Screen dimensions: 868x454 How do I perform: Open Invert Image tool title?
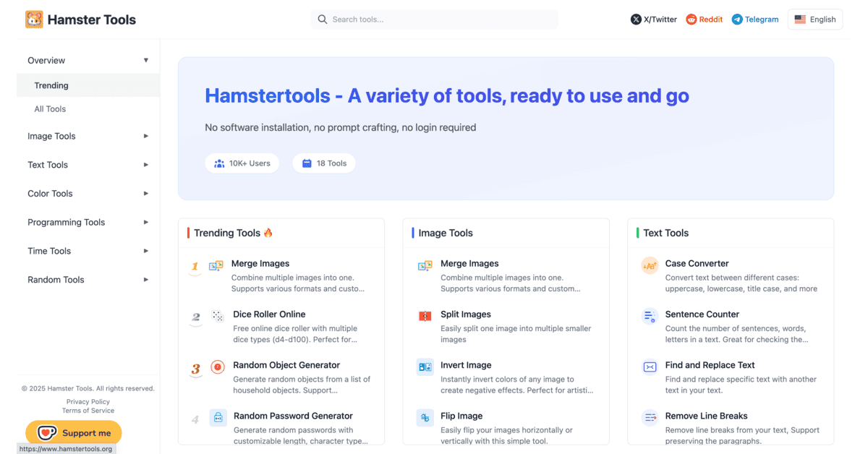466,365
